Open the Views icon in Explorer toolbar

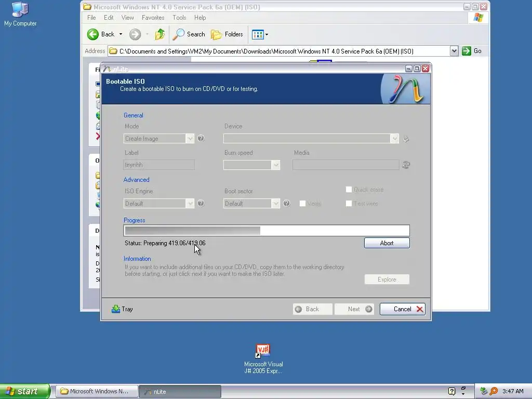(x=258, y=34)
